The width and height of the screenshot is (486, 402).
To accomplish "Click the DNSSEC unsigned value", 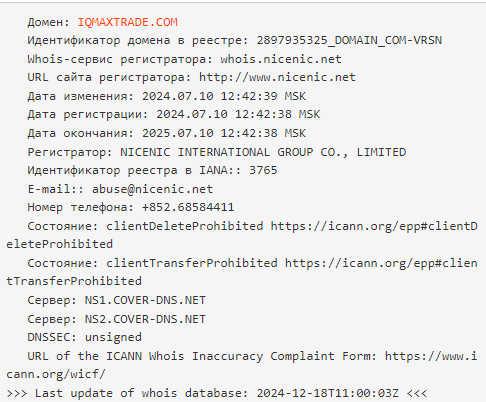I will (x=113, y=337).
